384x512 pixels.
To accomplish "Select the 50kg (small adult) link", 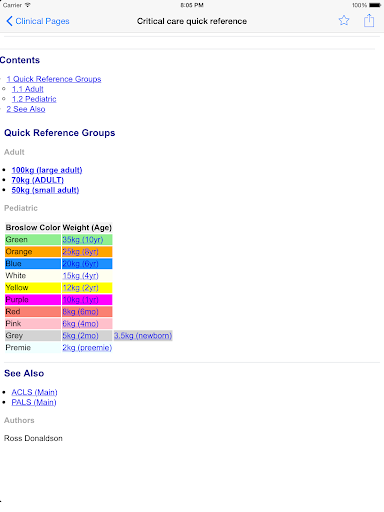I will coord(45,190).
